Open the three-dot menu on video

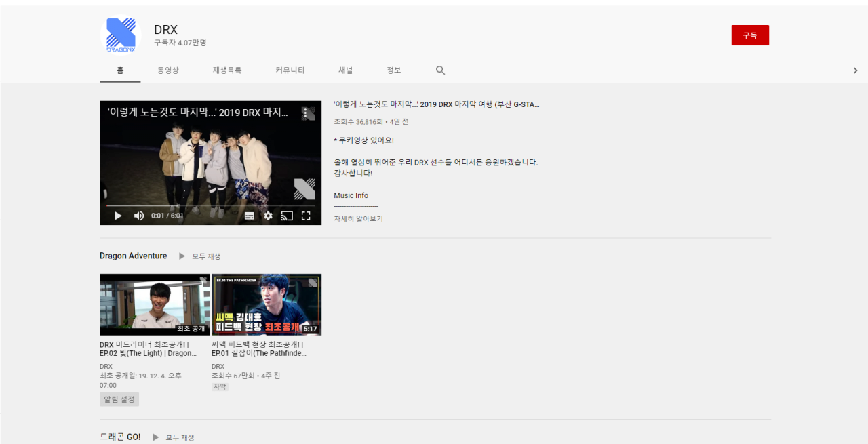[308, 113]
